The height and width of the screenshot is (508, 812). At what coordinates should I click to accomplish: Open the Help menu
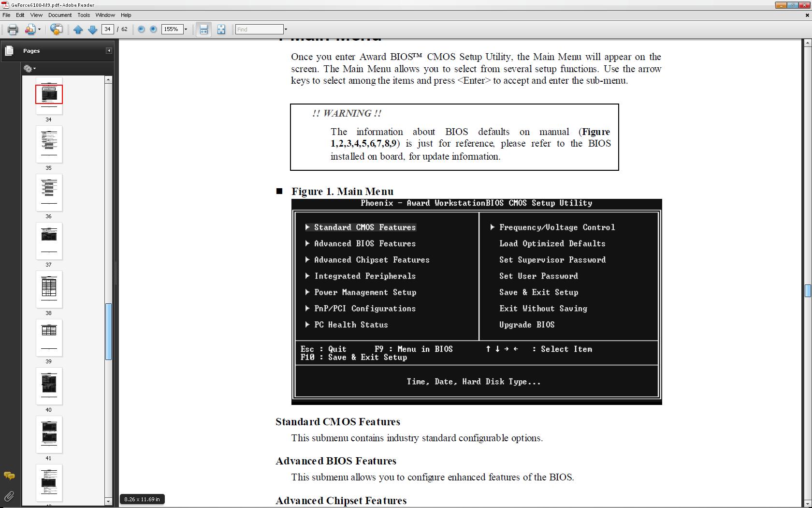126,15
